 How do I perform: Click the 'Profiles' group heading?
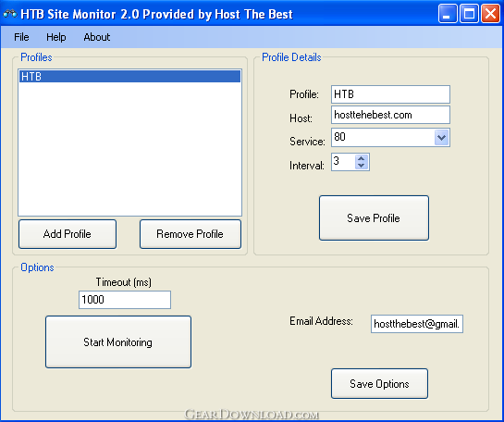(x=36, y=57)
